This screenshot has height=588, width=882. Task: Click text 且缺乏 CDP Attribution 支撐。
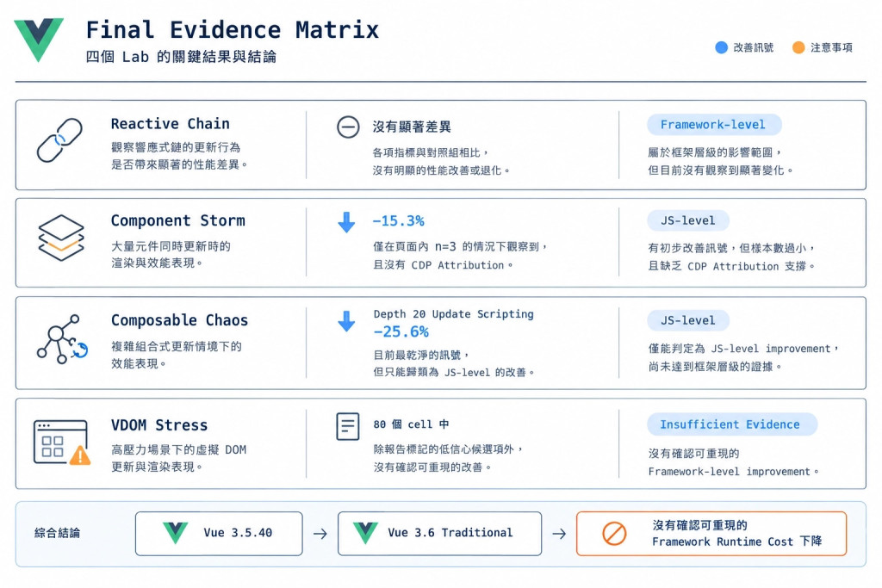732,267
